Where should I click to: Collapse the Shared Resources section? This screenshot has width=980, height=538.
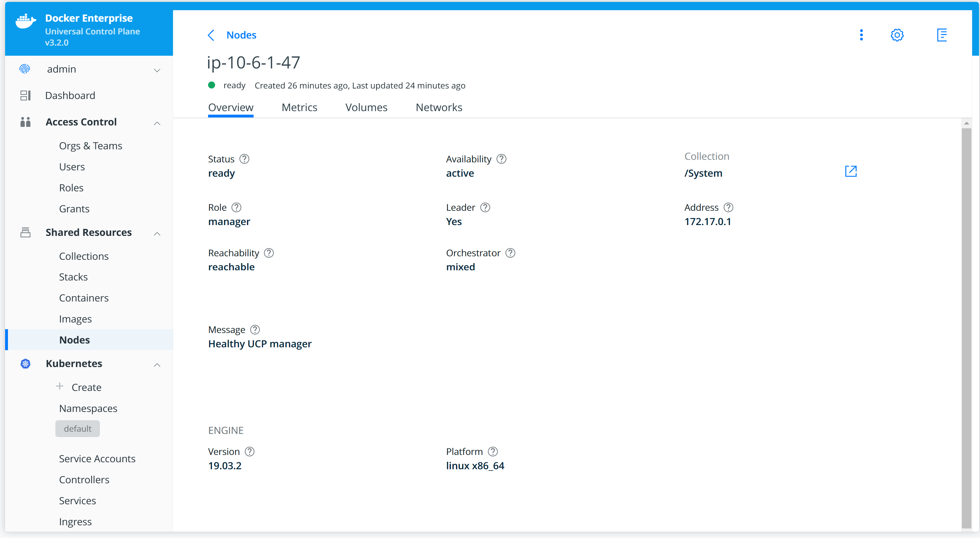point(157,233)
